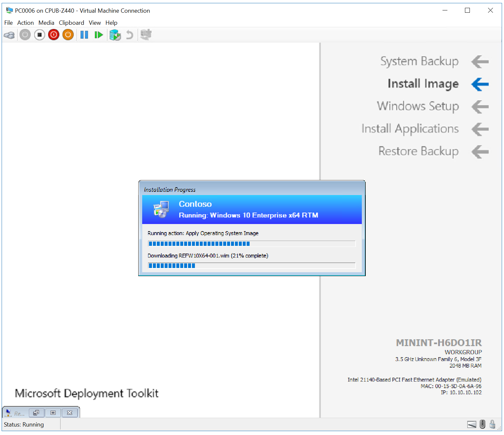Click the mouse capture status icon

click(482, 424)
